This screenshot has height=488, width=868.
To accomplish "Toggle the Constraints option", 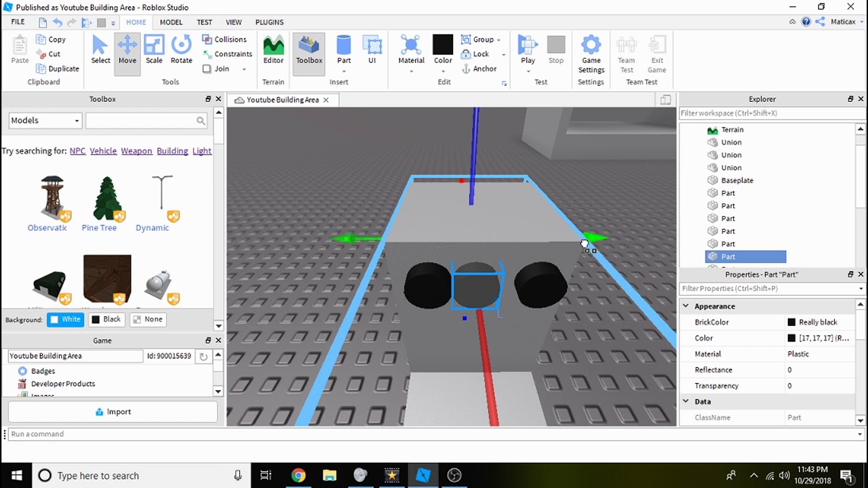I will coord(227,54).
